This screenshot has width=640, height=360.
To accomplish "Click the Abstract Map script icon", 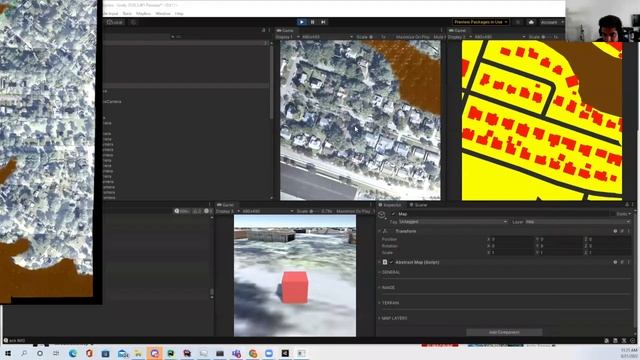I will click(385, 262).
